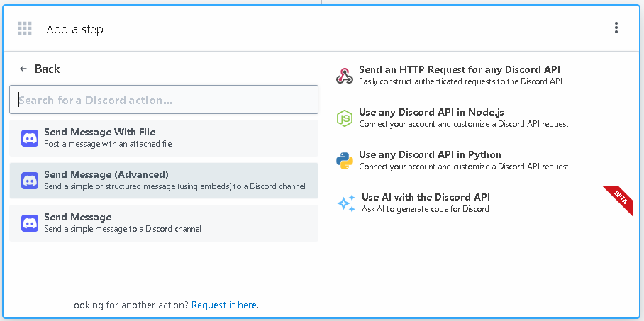Focus the Search for a Discord action field
Image resolution: width=644 pixels, height=321 pixels.
[x=164, y=100]
